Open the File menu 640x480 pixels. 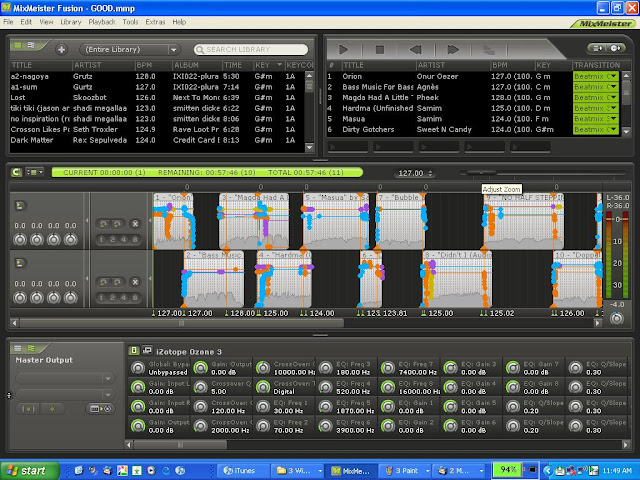click(8, 22)
